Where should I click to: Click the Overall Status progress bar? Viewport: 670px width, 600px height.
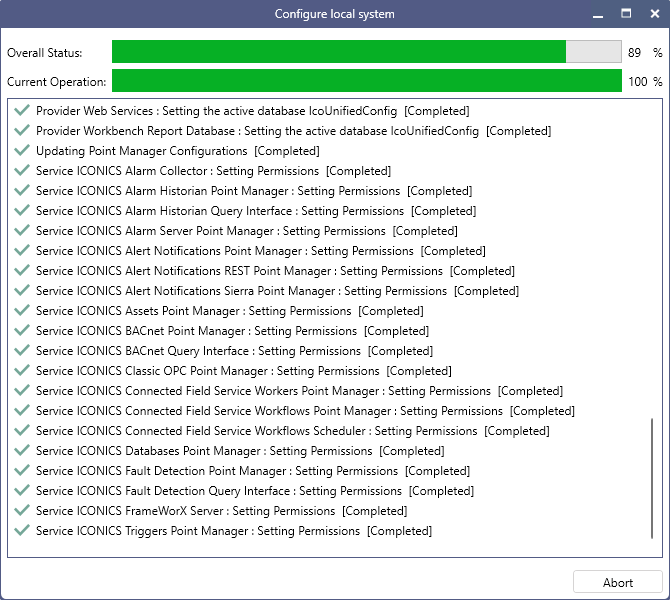tap(367, 52)
